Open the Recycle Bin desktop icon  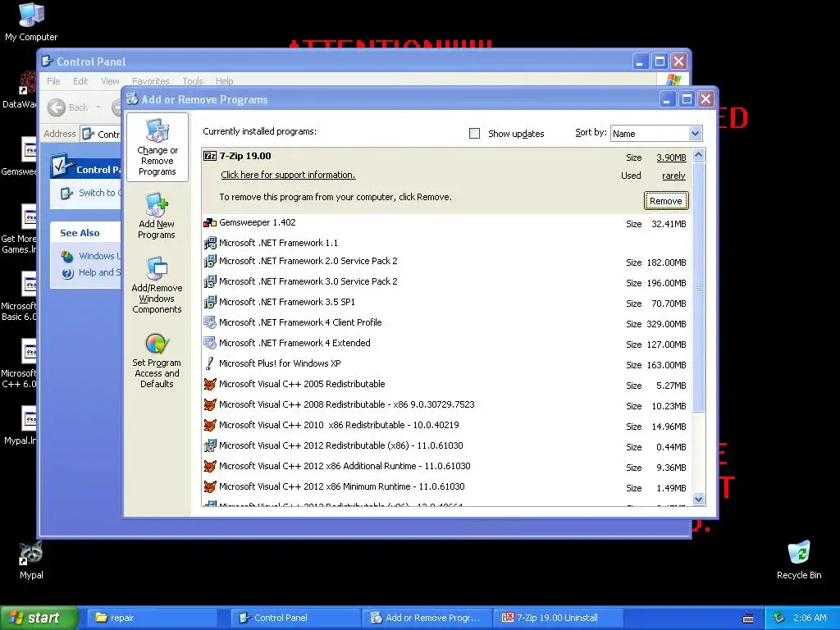point(799,559)
